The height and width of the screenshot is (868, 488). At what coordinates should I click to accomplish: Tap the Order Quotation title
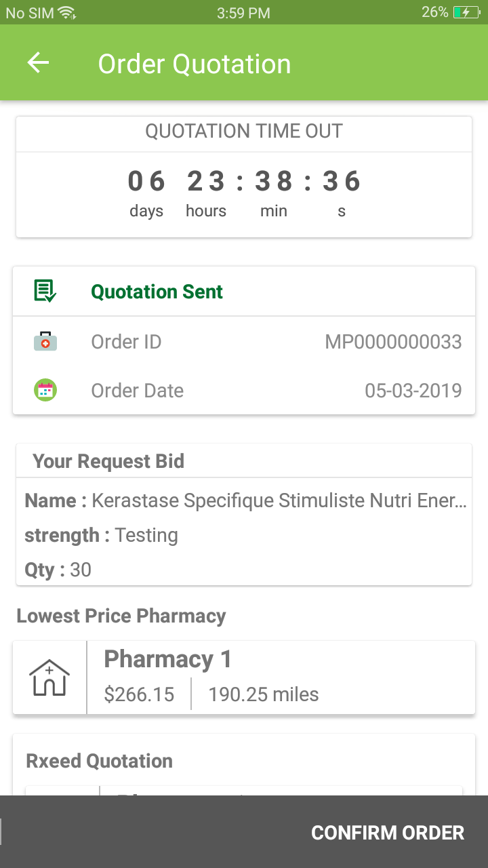click(195, 64)
